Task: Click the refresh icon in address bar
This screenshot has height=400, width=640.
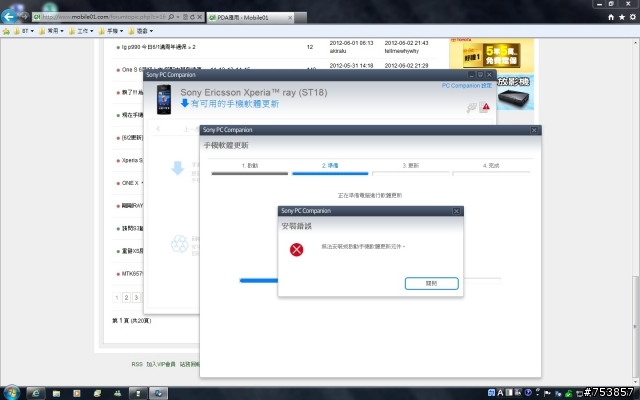Action: pyautogui.click(x=192, y=17)
